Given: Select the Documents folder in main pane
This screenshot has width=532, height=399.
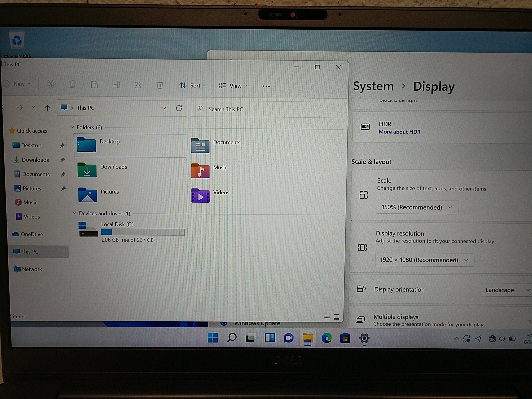Looking at the screenshot, I should pyautogui.click(x=216, y=146).
